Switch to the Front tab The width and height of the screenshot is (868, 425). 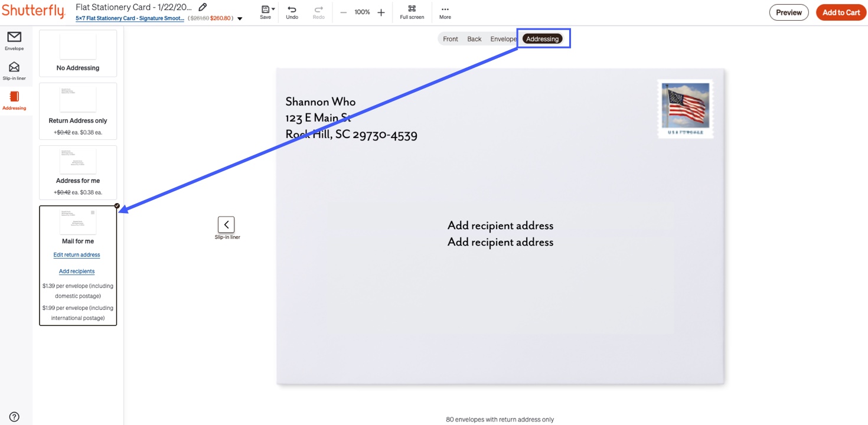click(451, 39)
